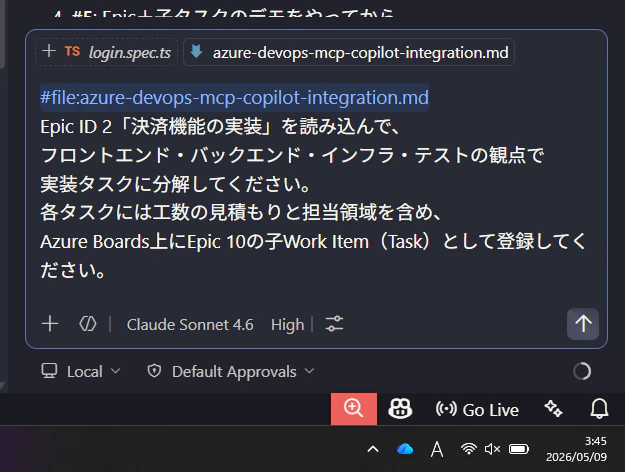Viewport: 625px width, 472px height.
Task: Check the loading spinner indicator
Action: point(582,371)
